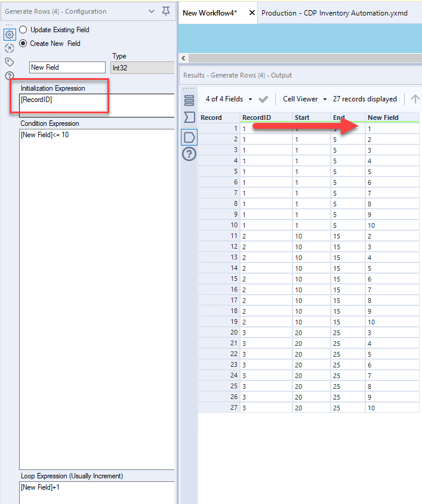Pin the Configuration window
Image resolution: width=422 pixels, height=504 pixels.
(166, 11)
